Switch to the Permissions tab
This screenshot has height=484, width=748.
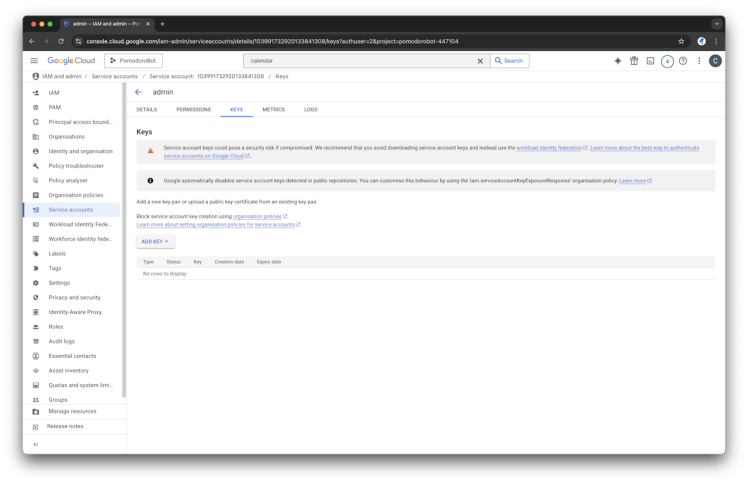[x=193, y=109]
